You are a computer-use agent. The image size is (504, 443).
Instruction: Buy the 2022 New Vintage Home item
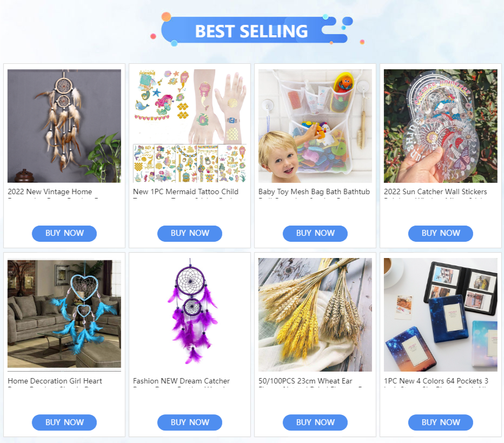coord(64,233)
